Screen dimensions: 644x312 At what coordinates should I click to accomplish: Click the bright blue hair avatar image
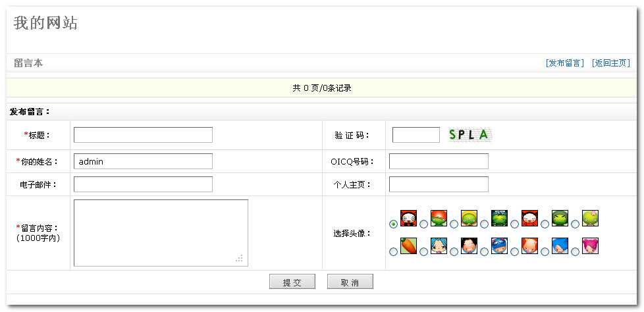click(x=560, y=246)
